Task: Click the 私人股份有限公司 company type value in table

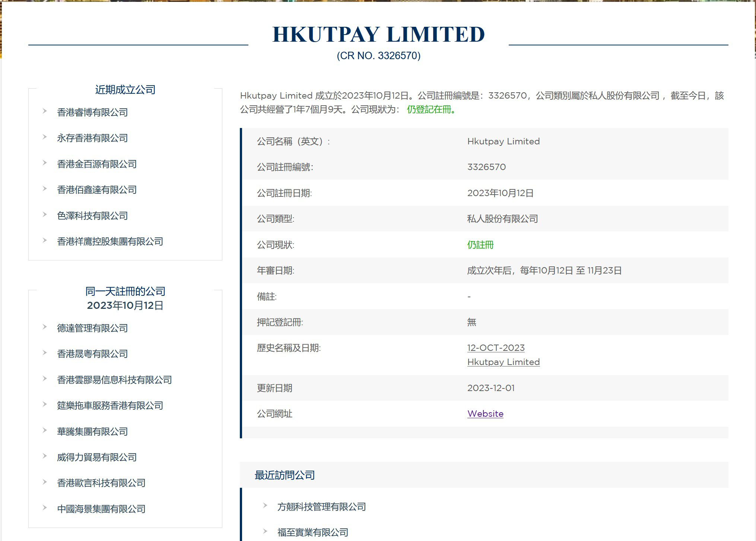Action: point(502,219)
